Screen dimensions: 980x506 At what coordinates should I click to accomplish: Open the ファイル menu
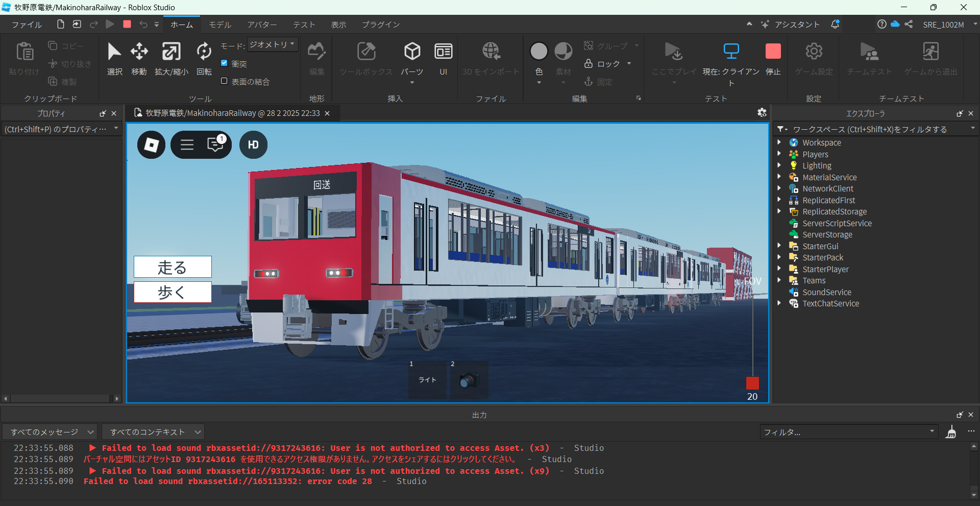[x=27, y=25]
